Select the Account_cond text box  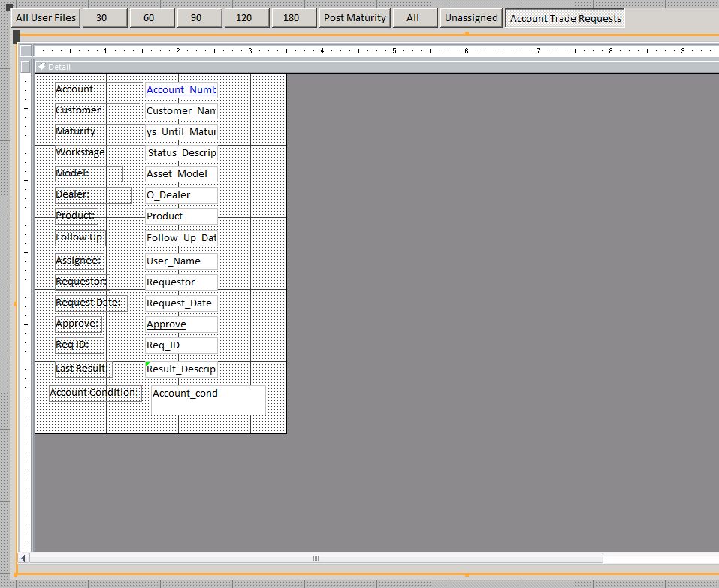tap(208, 400)
